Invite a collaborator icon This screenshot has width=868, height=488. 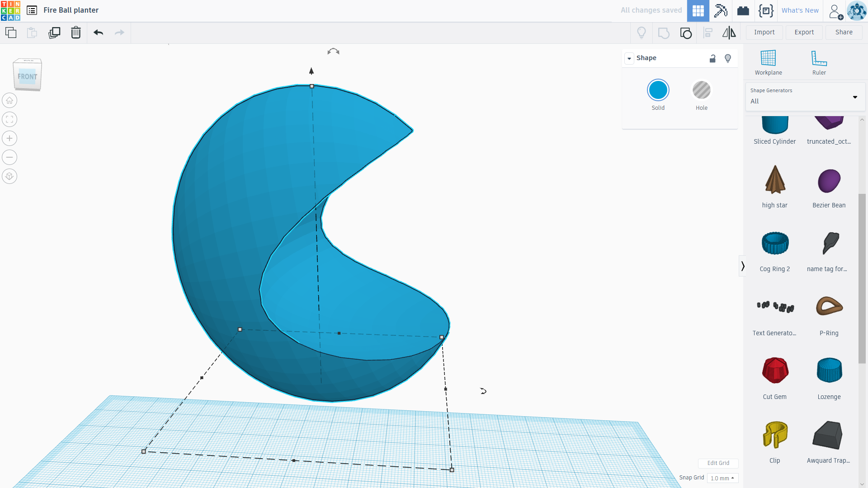click(x=836, y=11)
